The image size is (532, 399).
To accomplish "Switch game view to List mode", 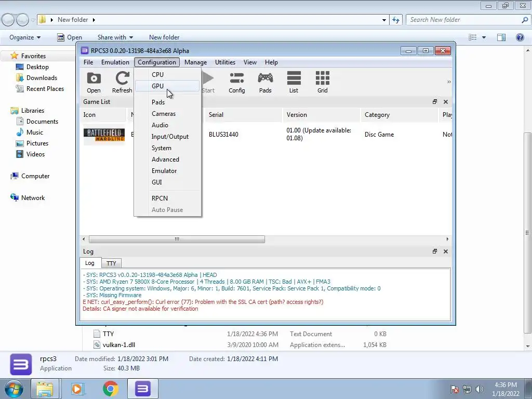I will (294, 82).
